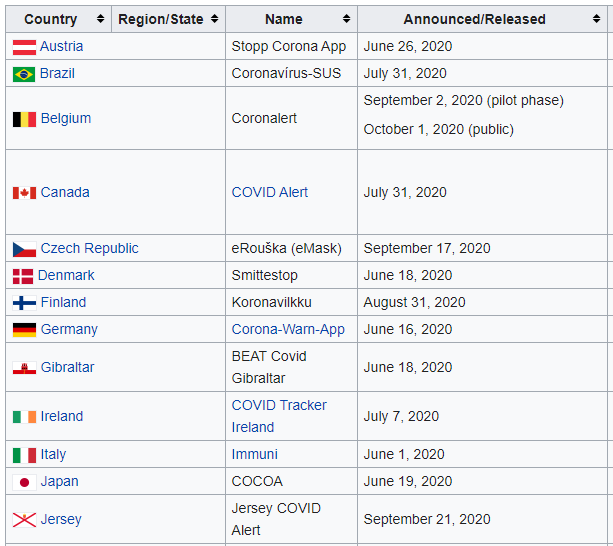This screenshot has width=613, height=546.
Task: Click the Announced/Released header text
Action: click(x=475, y=19)
